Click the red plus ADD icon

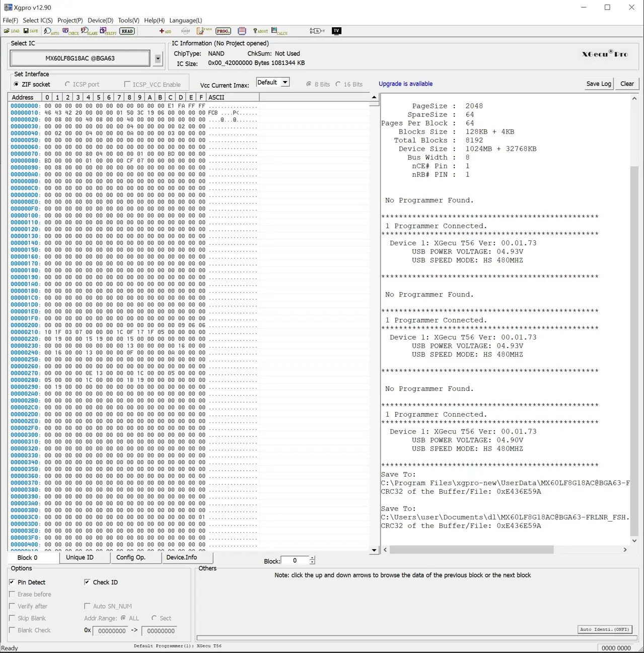(x=165, y=31)
